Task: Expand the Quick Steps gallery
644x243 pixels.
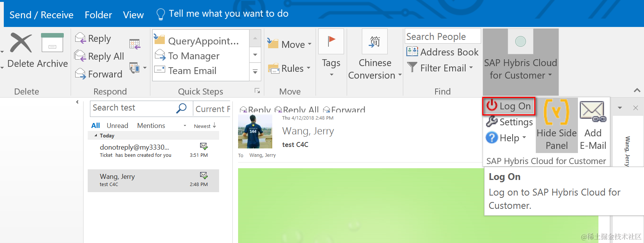Action: 255,72
